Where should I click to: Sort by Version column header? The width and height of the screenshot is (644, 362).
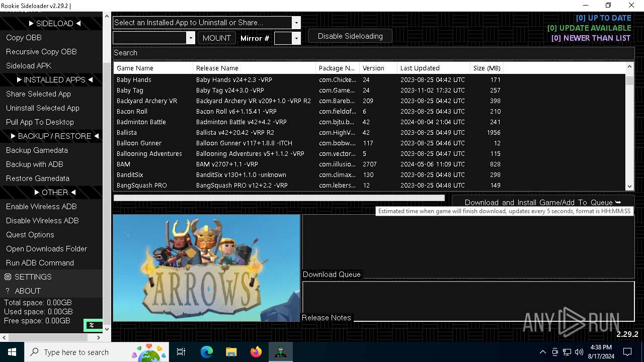click(378, 68)
